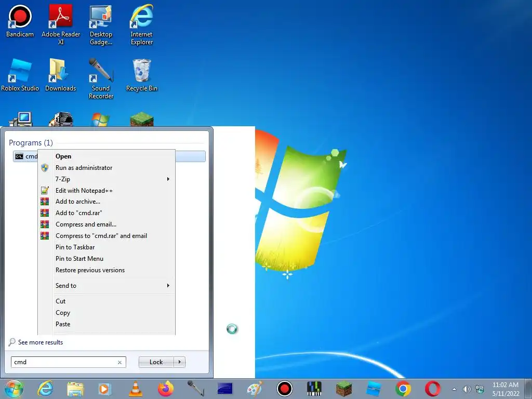This screenshot has width=532, height=399.
Task: Select Adobe Reader XI desktop icon
Action: point(61,24)
